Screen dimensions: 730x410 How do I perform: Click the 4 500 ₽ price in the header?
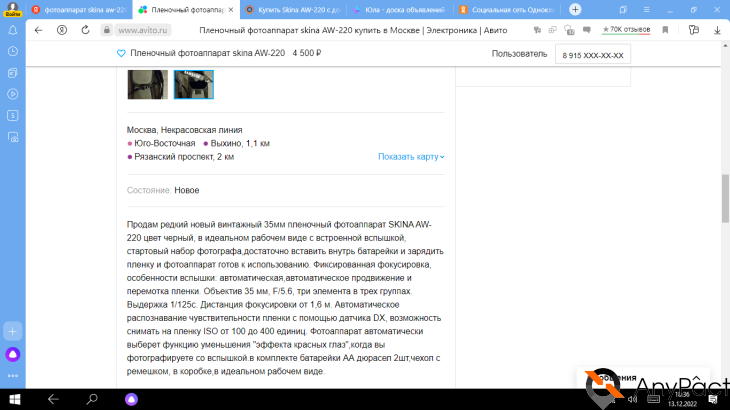pyautogui.click(x=307, y=53)
